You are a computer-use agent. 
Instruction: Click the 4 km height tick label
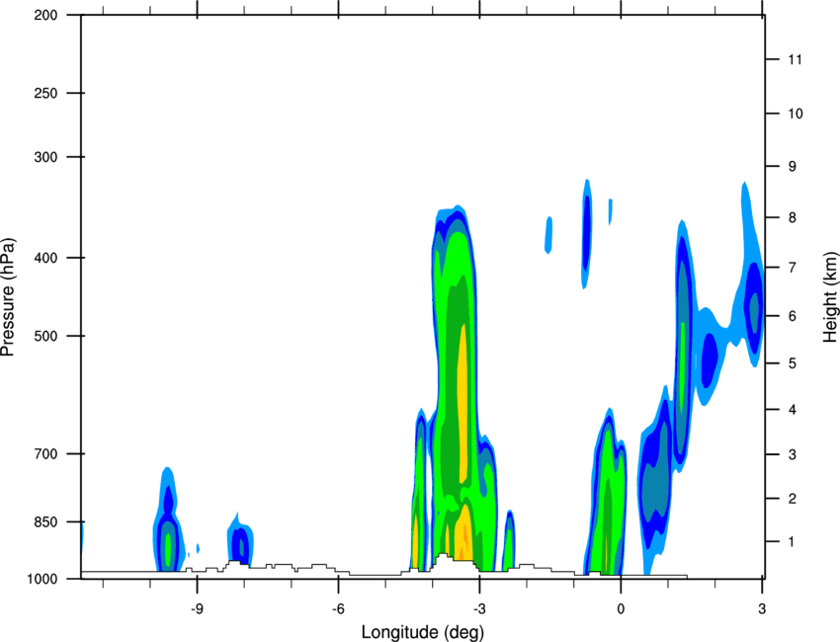click(793, 410)
